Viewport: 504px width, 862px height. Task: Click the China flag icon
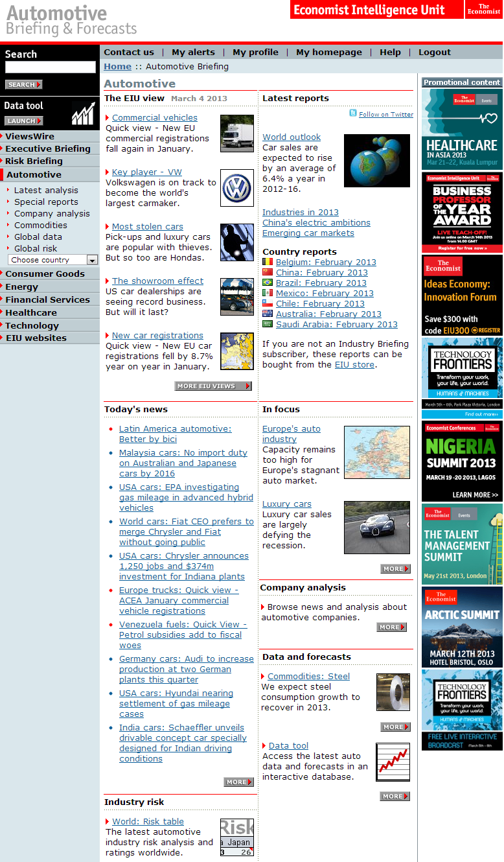268,272
